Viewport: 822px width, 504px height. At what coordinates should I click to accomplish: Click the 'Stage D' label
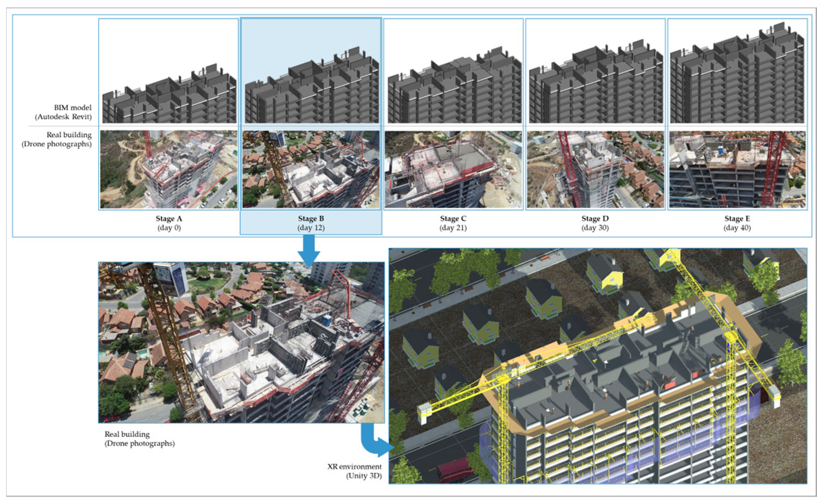click(x=595, y=219)
